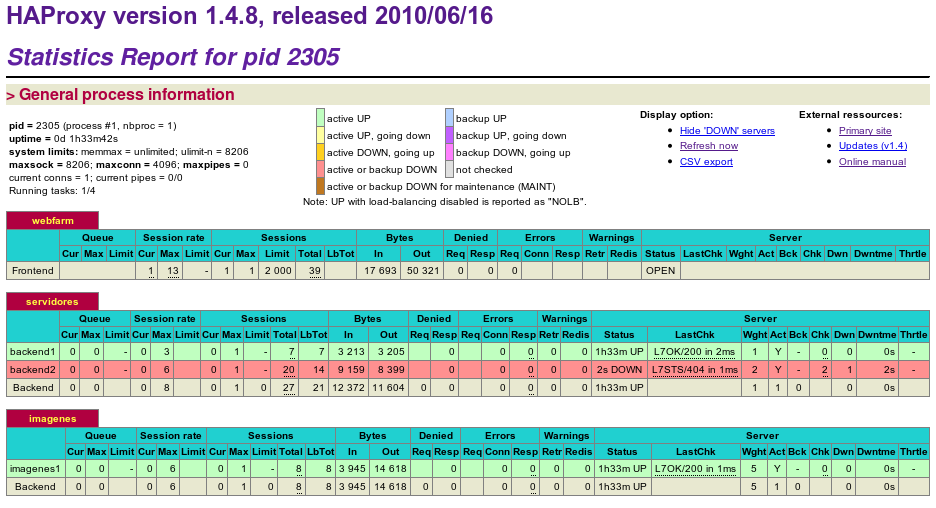Select the imagenes proxy title
This screenshot has height=508, width=936.
tap(53, 418)
